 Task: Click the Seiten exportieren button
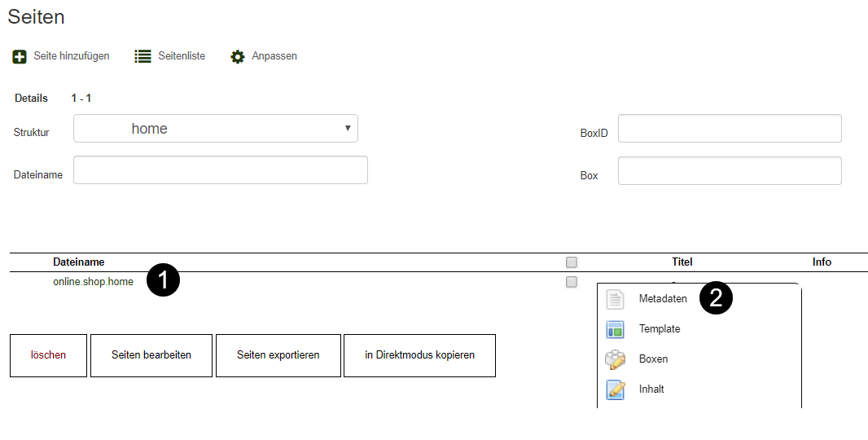pos(278,355)
